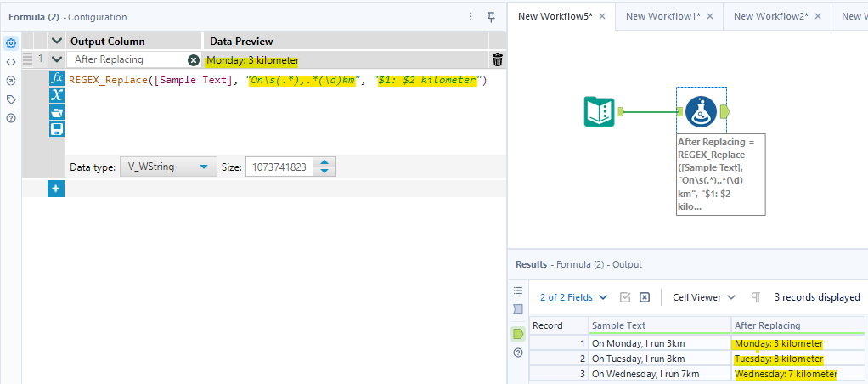Cancel field changes X icon in Results
This screenshot has width=868, height=384.
pos(645,297)
